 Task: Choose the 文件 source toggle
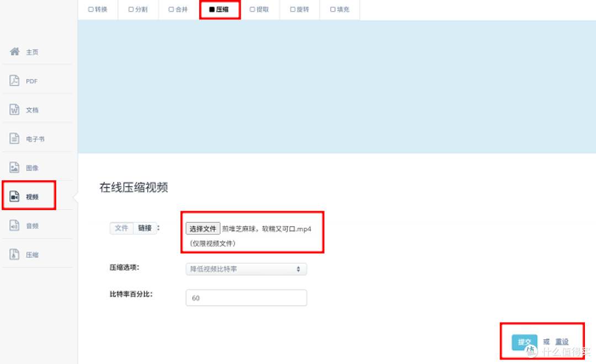pos(121,228)
